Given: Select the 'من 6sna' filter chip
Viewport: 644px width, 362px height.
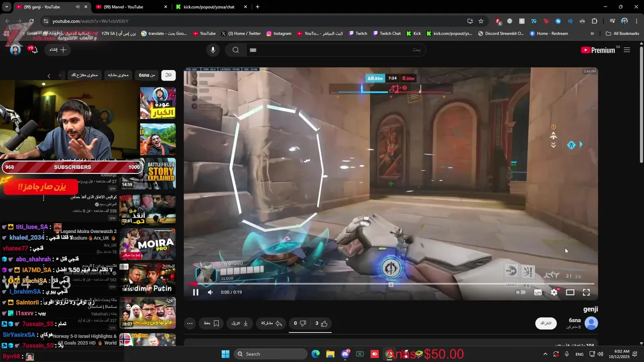Looking at the screenshot, I should [x=147, y=75].
